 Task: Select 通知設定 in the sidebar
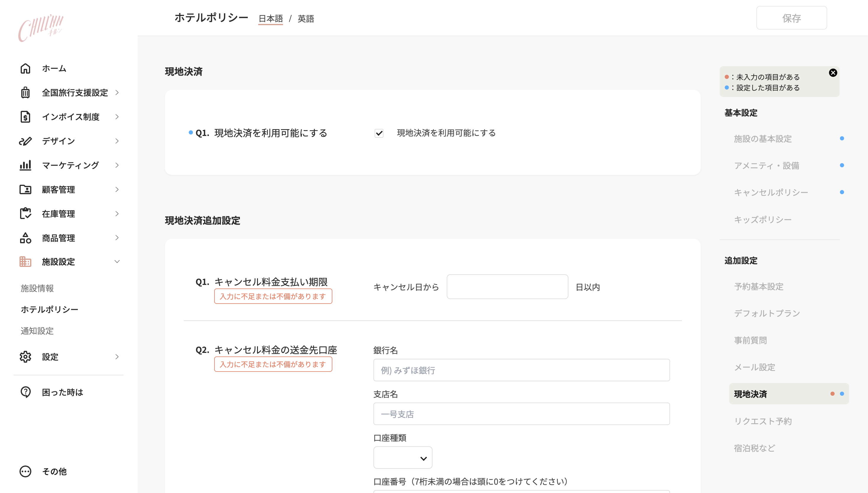(37, 331)
